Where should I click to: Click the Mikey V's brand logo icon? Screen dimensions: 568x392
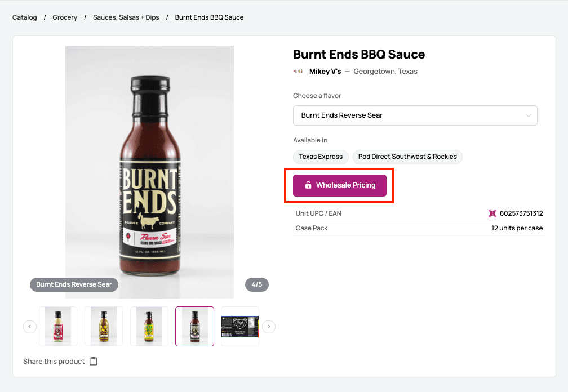click(298, 72)
